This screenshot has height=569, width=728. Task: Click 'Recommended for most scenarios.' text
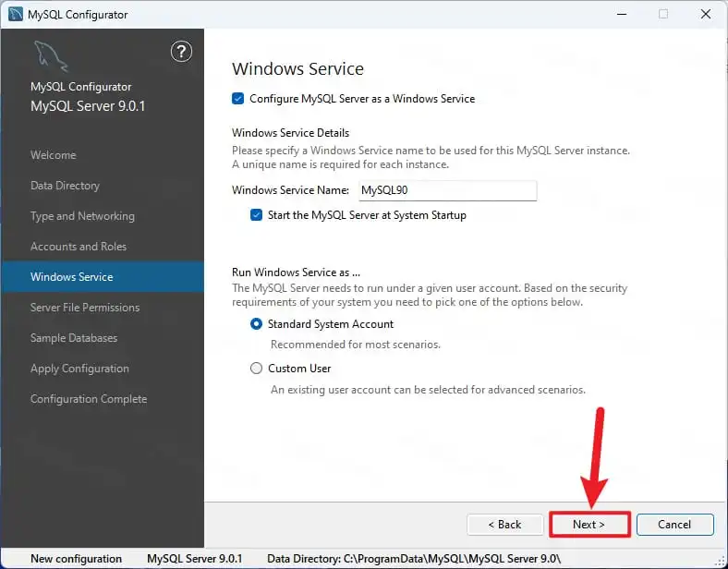point(356,345)
